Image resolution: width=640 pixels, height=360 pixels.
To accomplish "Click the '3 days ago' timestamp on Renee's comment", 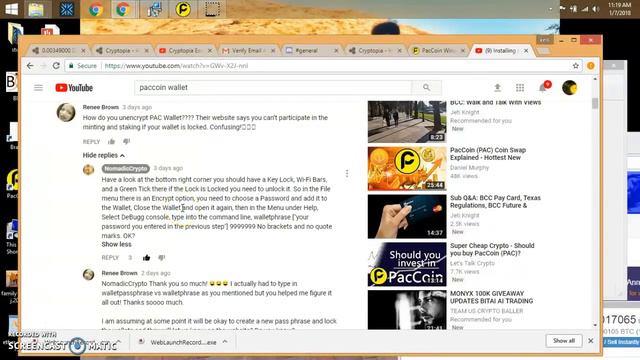I will [137, 107].
